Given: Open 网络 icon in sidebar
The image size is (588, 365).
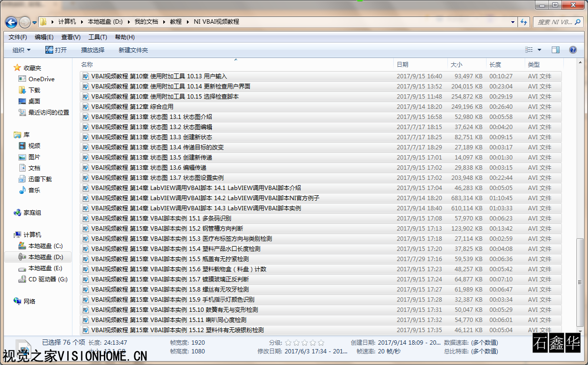Looking at the screenshot, I should tap(17, 301).
